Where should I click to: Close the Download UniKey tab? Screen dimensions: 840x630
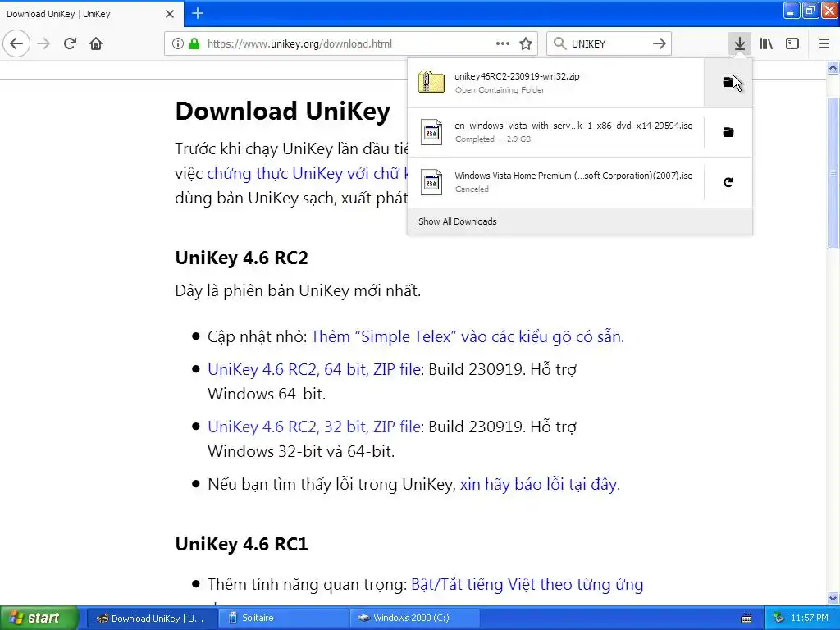(170, 14)
